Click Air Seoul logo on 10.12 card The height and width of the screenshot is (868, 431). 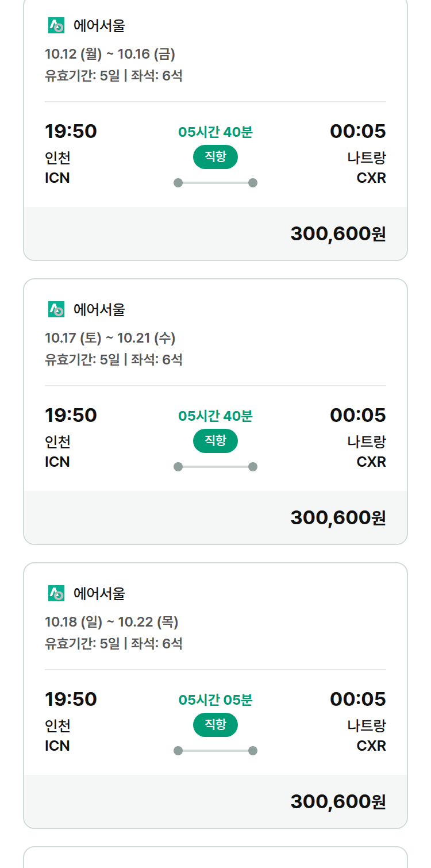[x=56, y=26]
